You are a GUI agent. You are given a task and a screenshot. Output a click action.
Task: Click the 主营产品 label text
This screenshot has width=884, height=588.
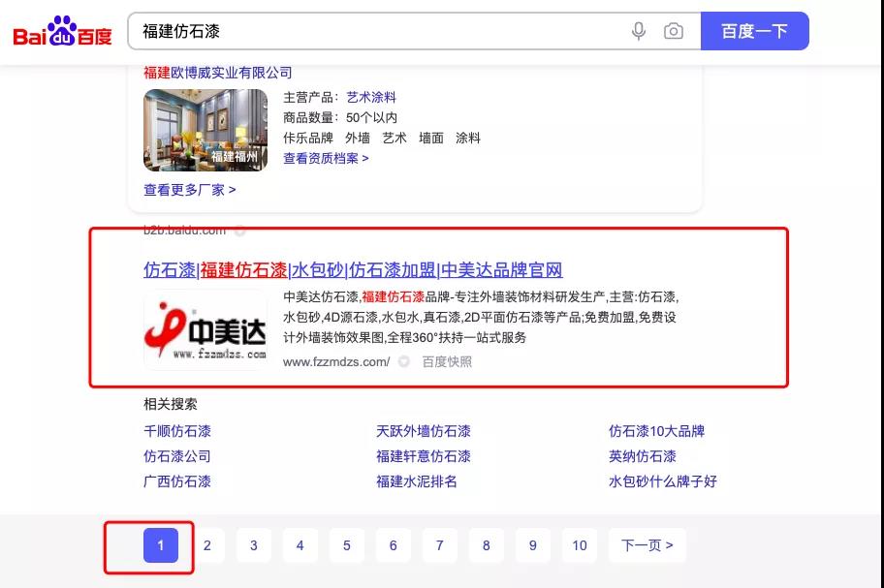(310, 98)
